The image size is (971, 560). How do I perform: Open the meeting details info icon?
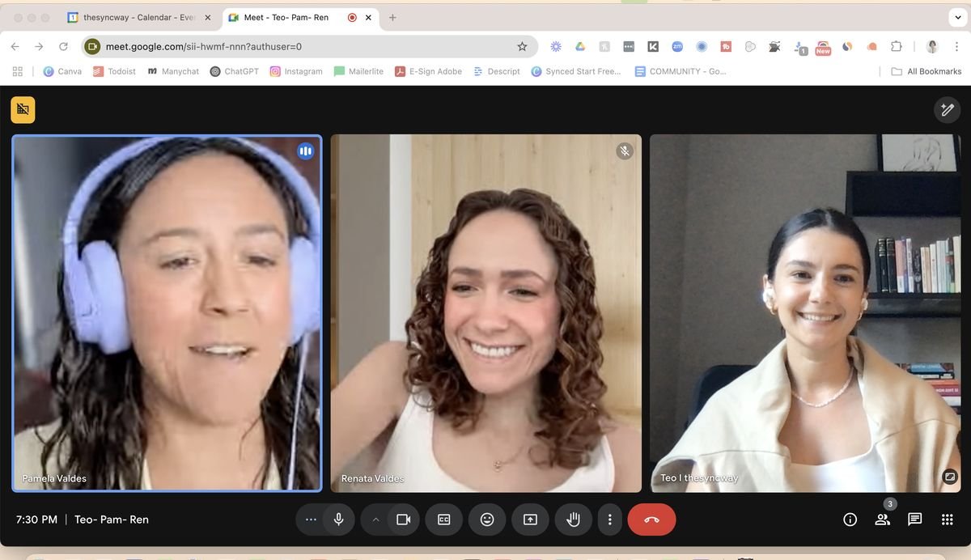[x=850, y=520]
